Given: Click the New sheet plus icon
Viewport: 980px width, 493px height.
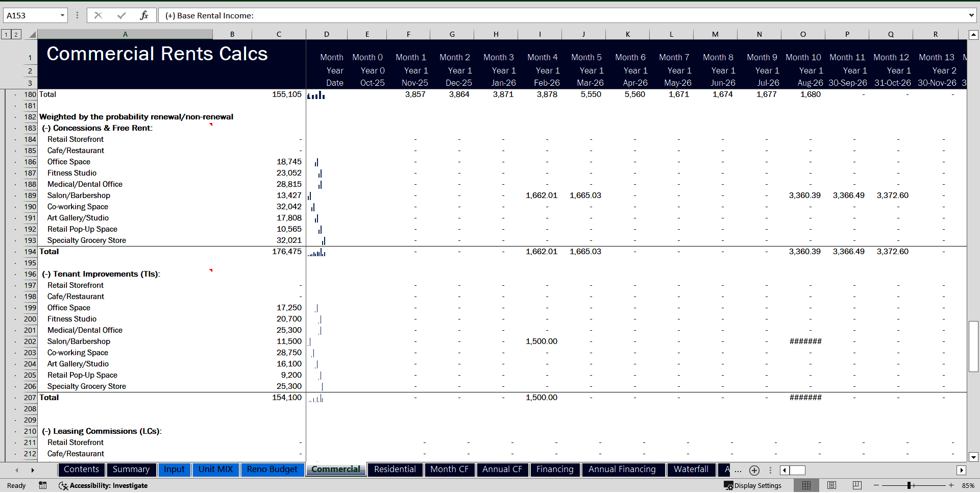Looking at the screenshot, I should tap(754, 471).
